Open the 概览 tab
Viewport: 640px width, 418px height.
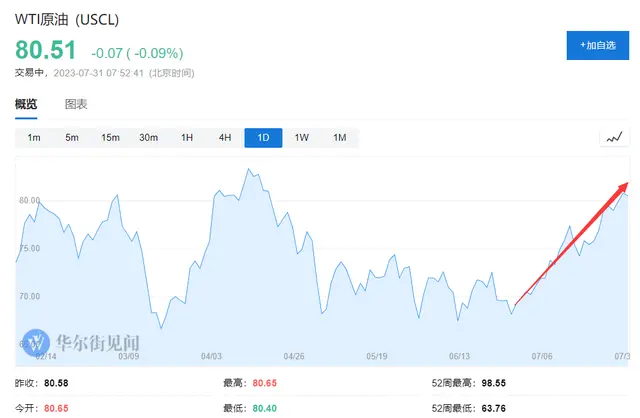pos(26,104)
